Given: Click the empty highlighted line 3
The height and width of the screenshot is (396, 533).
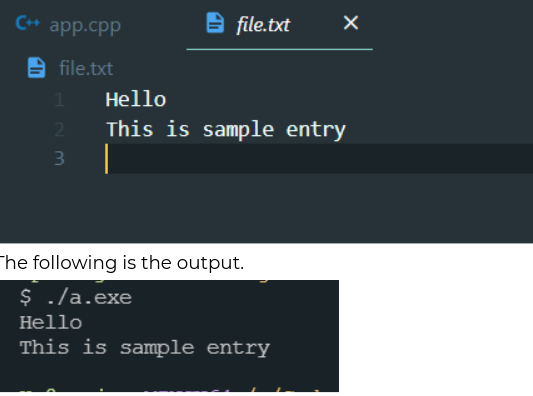Looking at the screenshot, I should coord(319,159).
